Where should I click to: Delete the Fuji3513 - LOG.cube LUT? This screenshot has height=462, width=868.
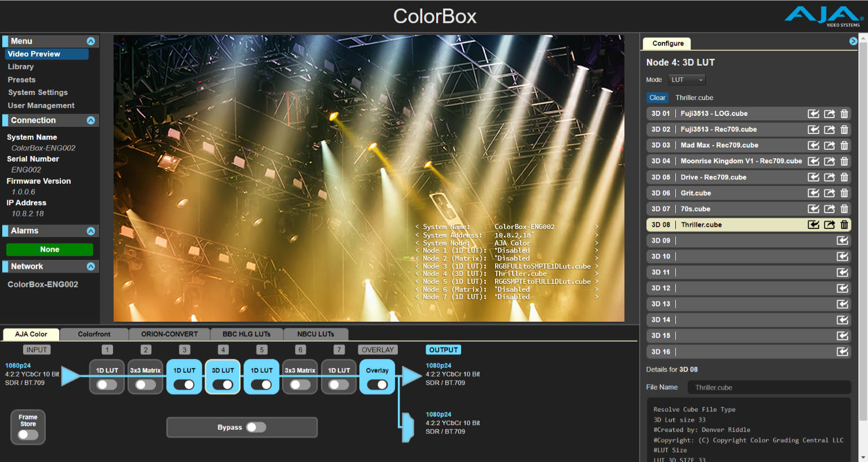coord(844,113)
